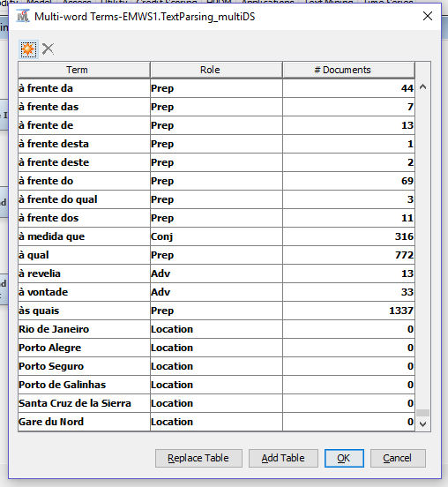The width and height of the screenshot is (448, 487).
Task: Click the Cancel button
Action: click(x=398, y=458)
